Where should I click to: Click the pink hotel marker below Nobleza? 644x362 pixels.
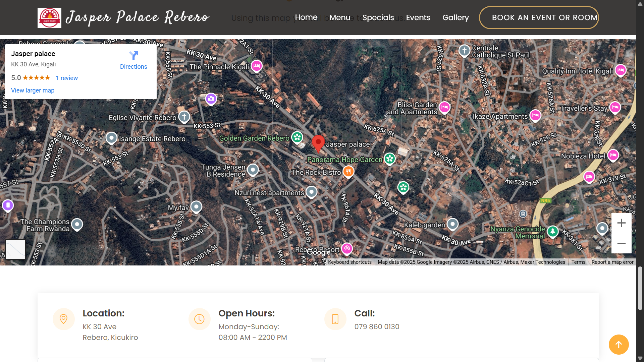[589, 177]
